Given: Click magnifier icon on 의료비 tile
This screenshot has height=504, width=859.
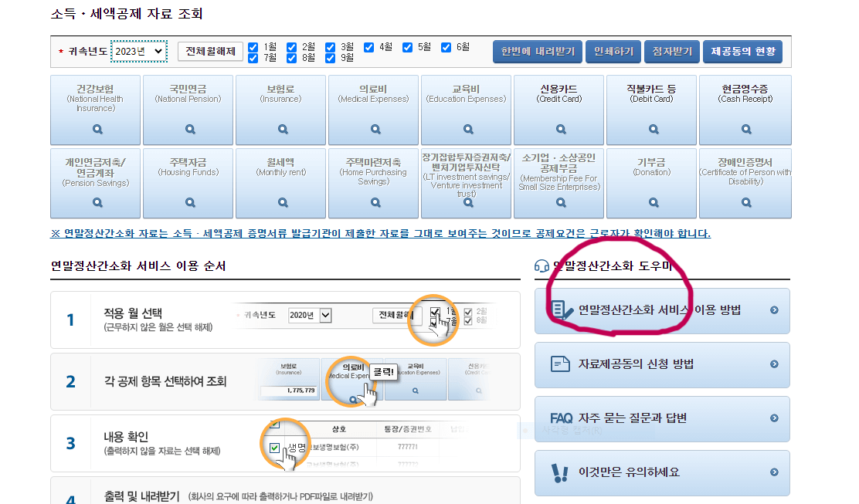Looking at the screenshot, I should pyautogui.click(x=375, y=129).
